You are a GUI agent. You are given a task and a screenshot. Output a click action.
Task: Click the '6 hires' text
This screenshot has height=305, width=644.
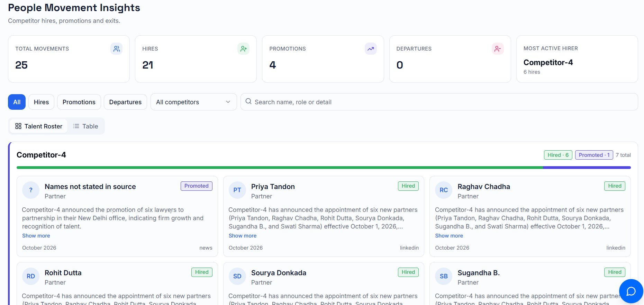click(x=532, y=72)
